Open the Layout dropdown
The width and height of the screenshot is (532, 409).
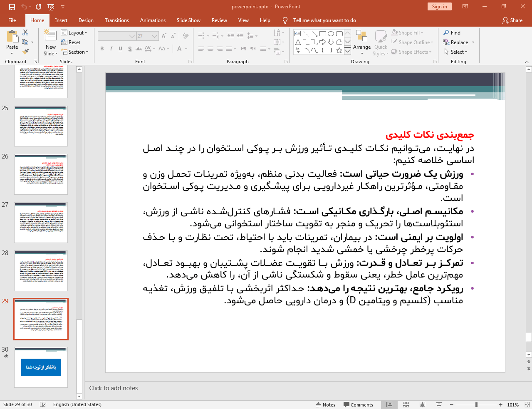(74, 33)
